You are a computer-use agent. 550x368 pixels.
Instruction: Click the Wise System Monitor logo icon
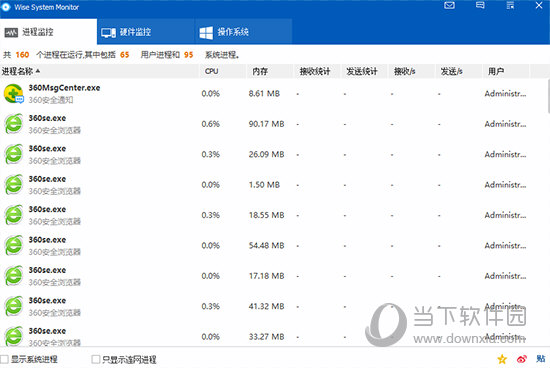(x=6, y=7)
